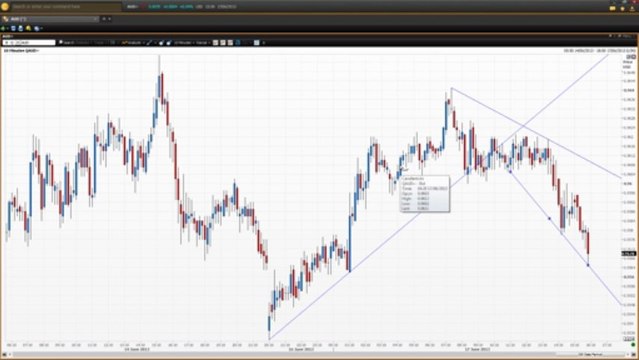Click the first pointer icon after the line tool

pyautogui.click(x=161, y=42)
